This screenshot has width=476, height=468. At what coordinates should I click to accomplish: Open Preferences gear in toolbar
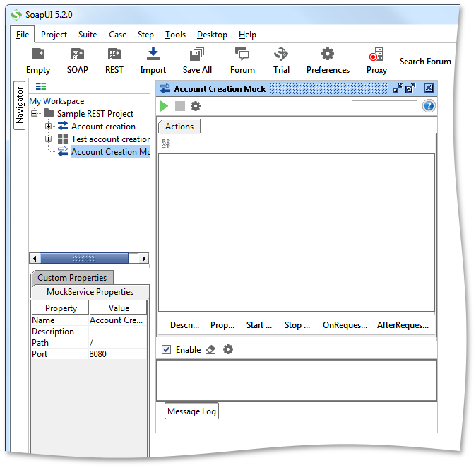click(x=328, y=61)
